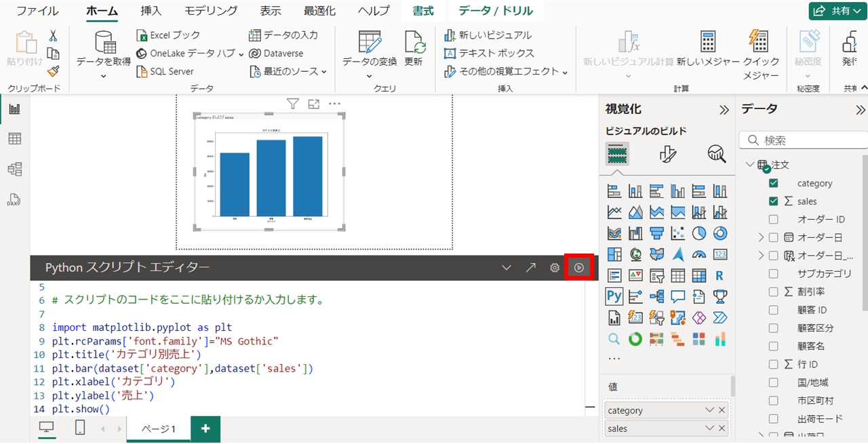Click the filter icon above the chart
This screenshot has height=444, width=868.
click(x=292, y=104)
